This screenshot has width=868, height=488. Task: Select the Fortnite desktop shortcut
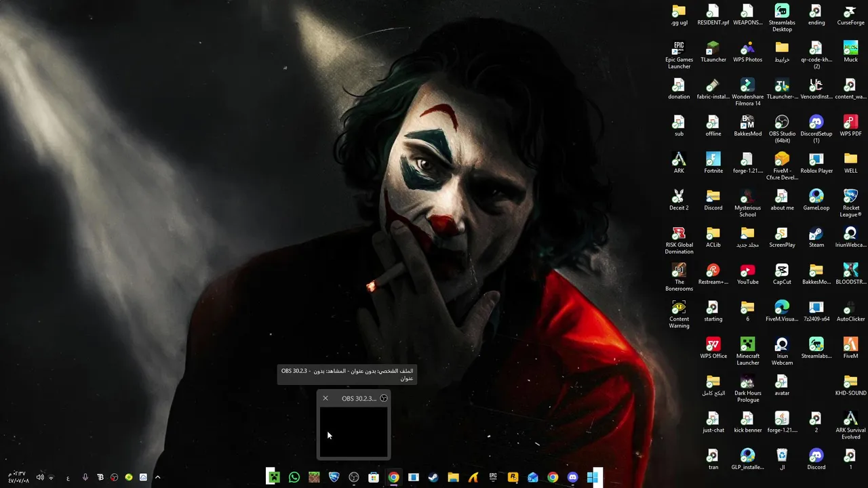click(x=713, y=163)
